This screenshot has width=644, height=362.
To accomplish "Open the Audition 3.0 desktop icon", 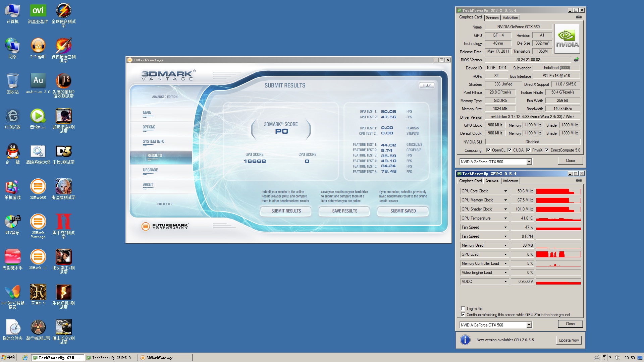I will click(x=38, y=81).
